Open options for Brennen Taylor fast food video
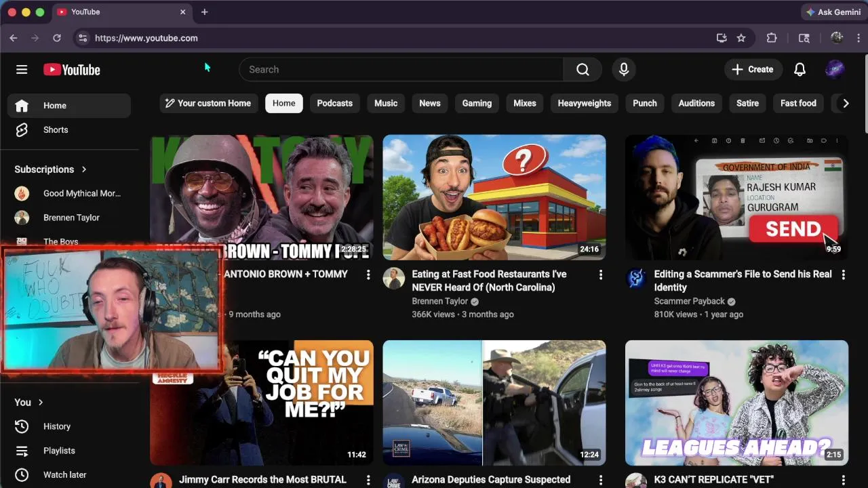Screen dimensions: 868x488 [600, 274]
